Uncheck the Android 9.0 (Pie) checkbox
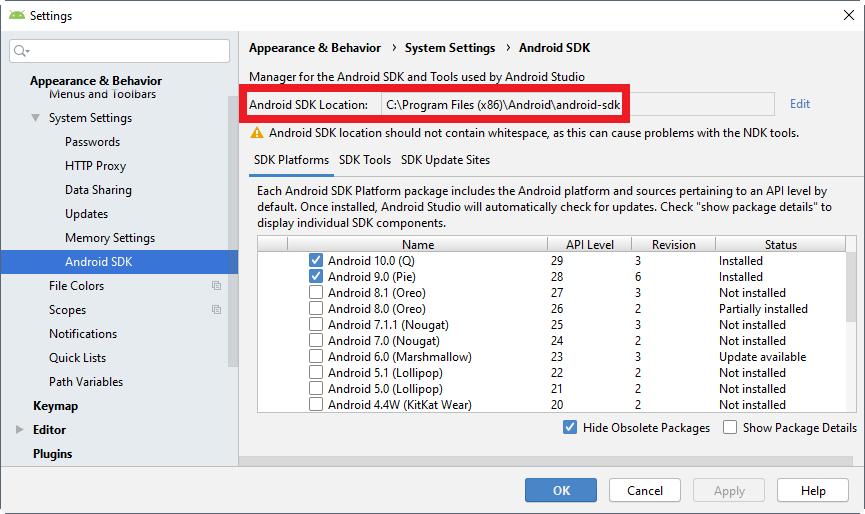This screenshot has width=865, height=514. [x=316, y=276]
